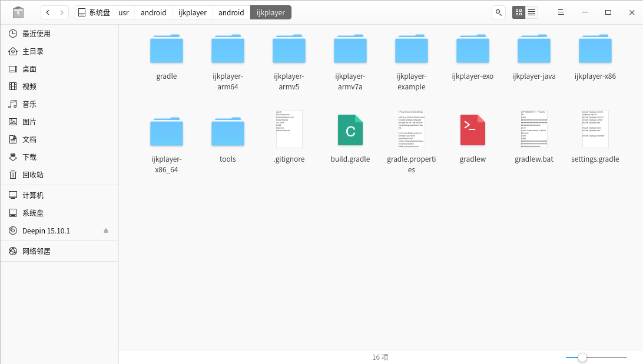
Task: Click the search magnifier icon
Action: [499, 12]
